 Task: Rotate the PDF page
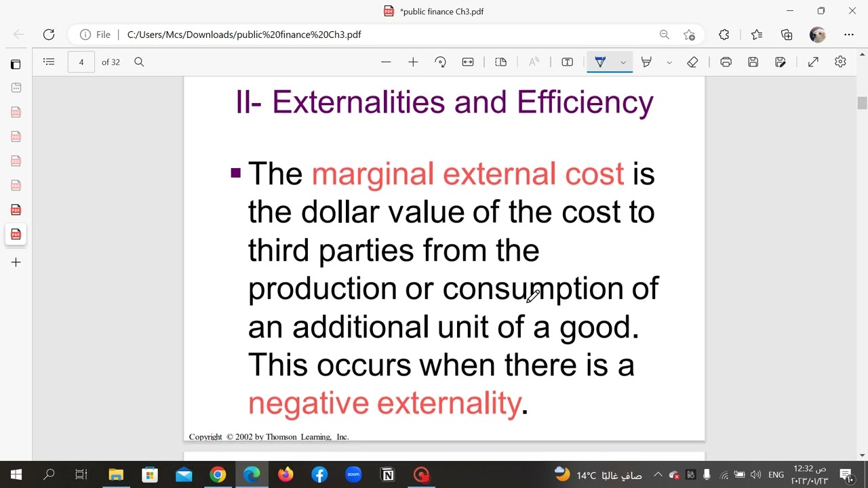click(x=440, y=62)
